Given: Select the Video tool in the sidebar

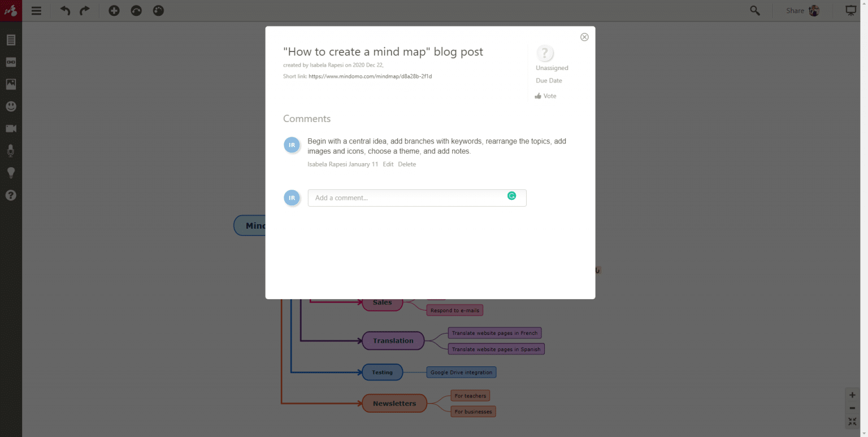Looking at the screenshot, I should click(11, 128).
